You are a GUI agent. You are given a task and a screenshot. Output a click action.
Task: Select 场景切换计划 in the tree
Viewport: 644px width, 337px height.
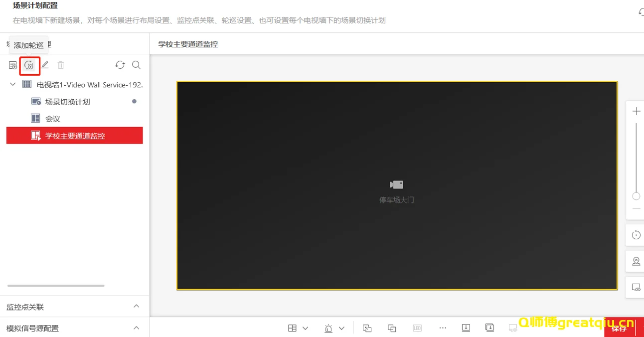[x=67, y=102]
